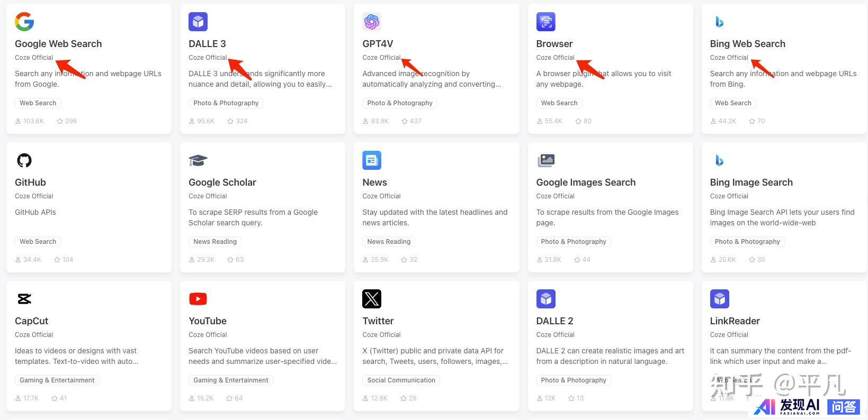Click the GPT4V swirl icon
868x420 pixels.
(x=372, y=22)
